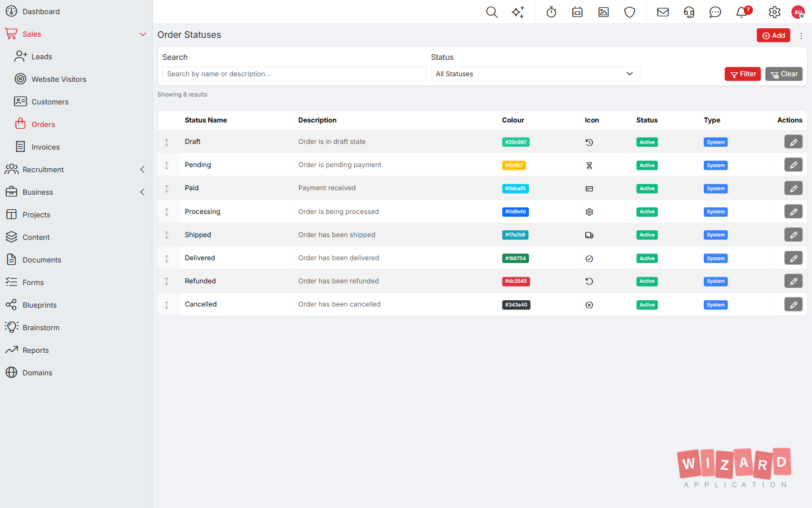Open Brainstorm in the sidebar
Screen dimensions: 812x508
pos(41,327)
